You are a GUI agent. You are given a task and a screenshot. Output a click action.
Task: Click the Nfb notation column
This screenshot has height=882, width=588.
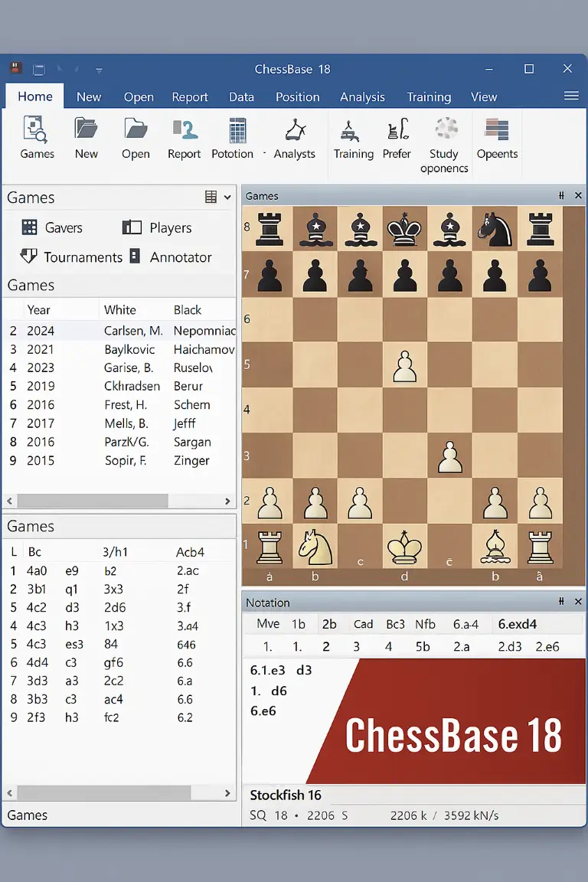coord(426,624)
